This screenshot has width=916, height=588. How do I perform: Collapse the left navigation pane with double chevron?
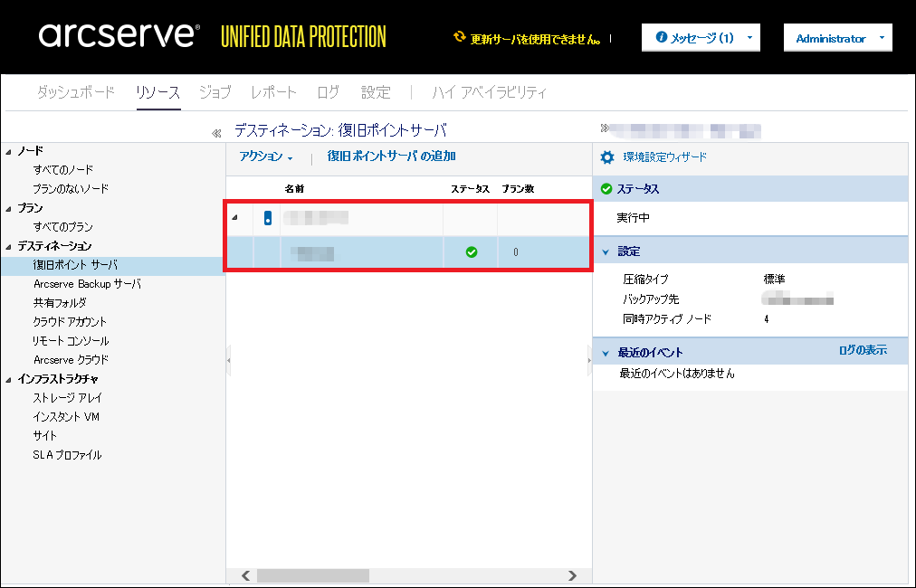216,133
